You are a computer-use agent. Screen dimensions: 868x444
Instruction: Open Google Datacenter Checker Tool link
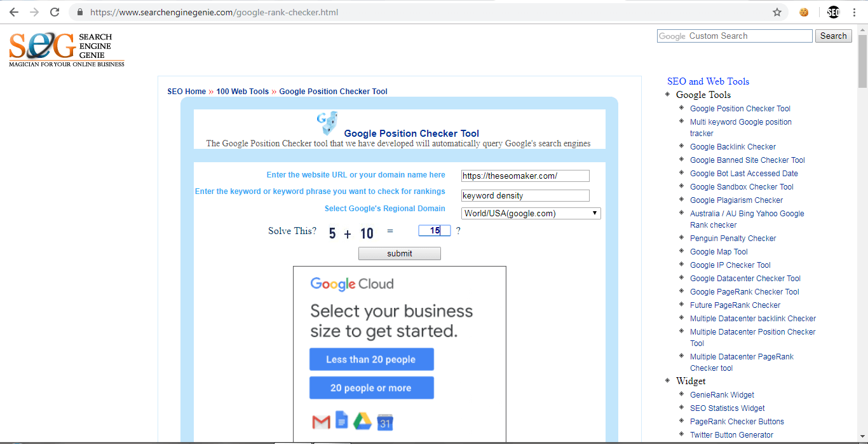click(745, 279)
